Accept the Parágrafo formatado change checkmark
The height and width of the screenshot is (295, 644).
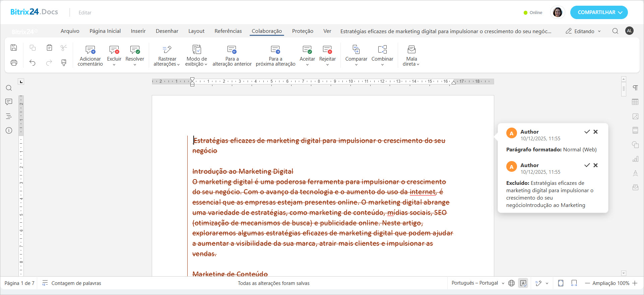pos(587,132)
